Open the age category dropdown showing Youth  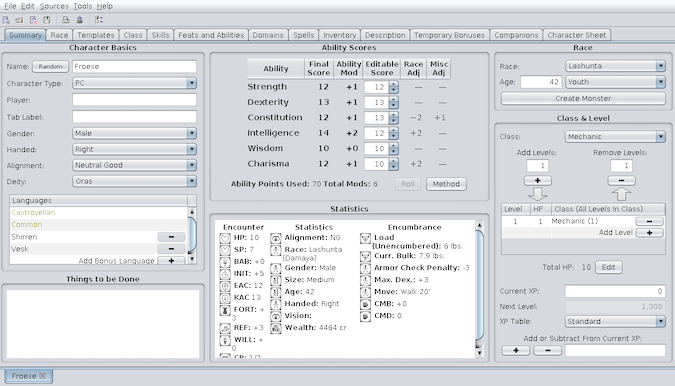point(615,82)
